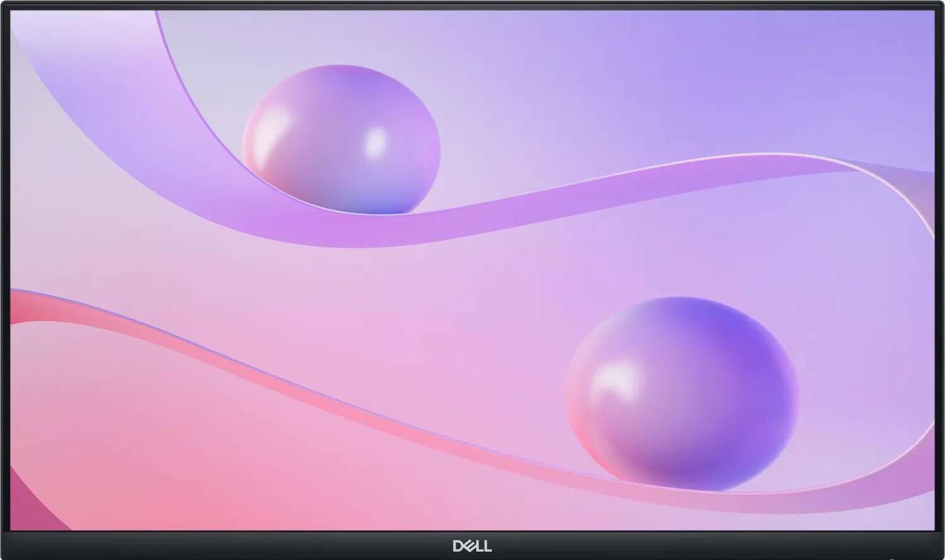Click the monitor's top bezel edge
This screenshot has height=560, width=945.
tap(472, 5)
